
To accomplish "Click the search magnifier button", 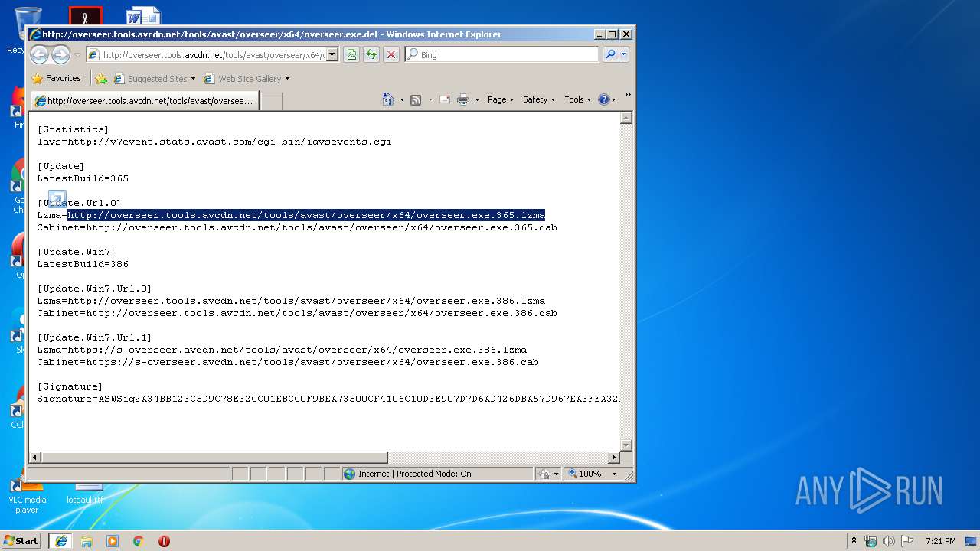I will click(610, 54).
